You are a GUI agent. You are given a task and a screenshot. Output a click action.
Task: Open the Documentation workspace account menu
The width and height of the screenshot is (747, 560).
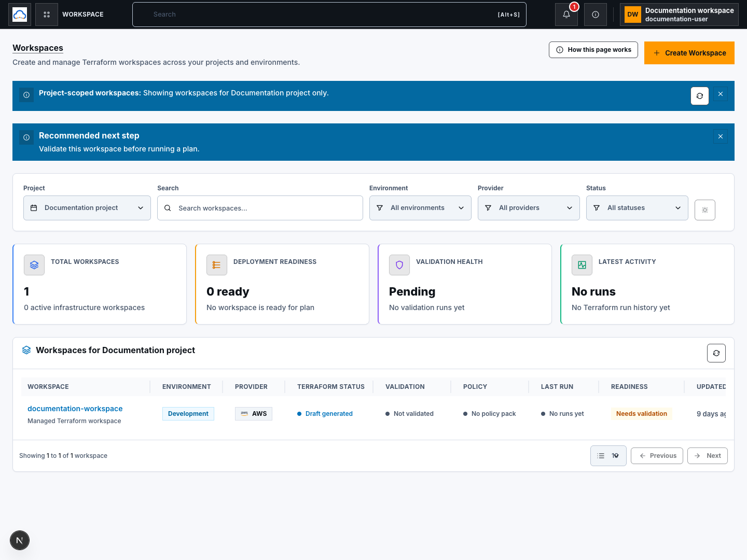(679, 15)
